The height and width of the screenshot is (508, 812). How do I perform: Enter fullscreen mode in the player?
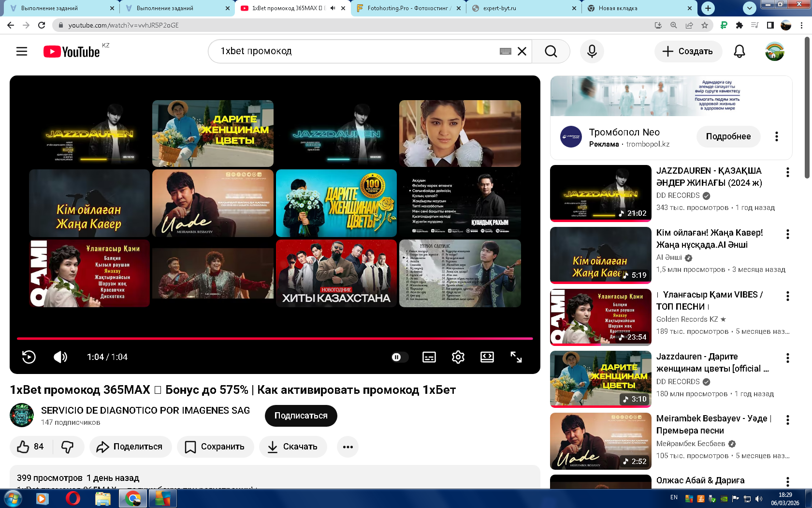(x=516, y=357)
